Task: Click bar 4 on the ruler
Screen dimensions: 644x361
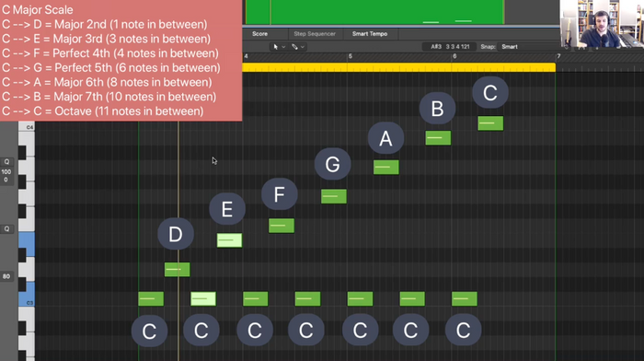Action: 246,56
